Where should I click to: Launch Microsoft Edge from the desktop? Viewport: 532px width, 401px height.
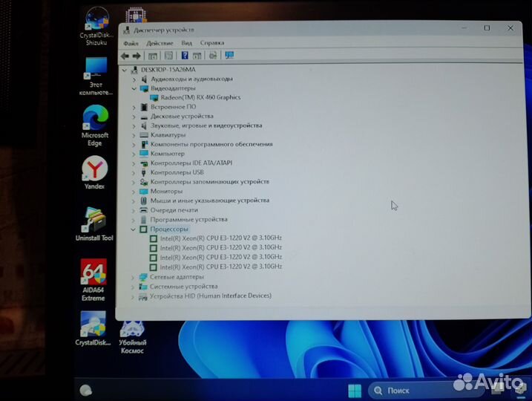(95, 125)
